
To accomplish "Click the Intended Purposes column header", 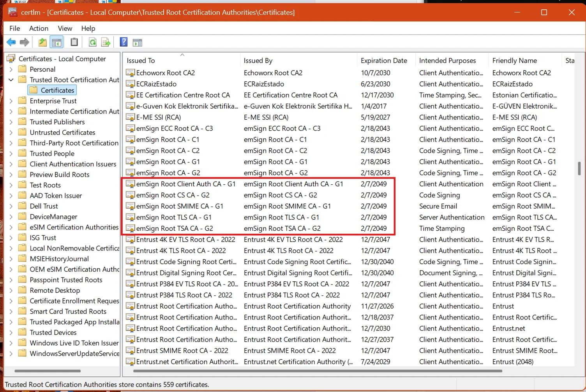I will pyautogui.click(x=452, y=60).
